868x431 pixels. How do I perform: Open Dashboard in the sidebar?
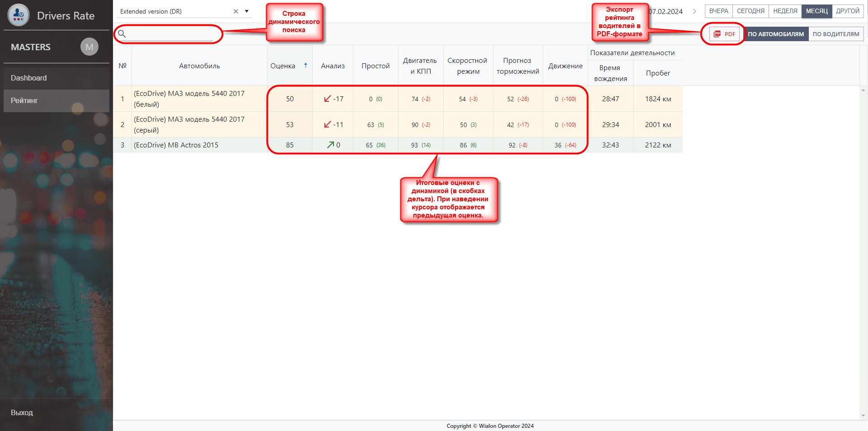pos(29,78)
